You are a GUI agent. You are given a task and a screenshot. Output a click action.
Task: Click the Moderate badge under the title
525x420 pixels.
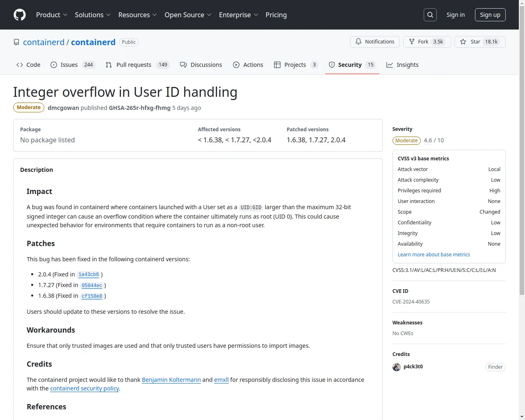[29, 107]
